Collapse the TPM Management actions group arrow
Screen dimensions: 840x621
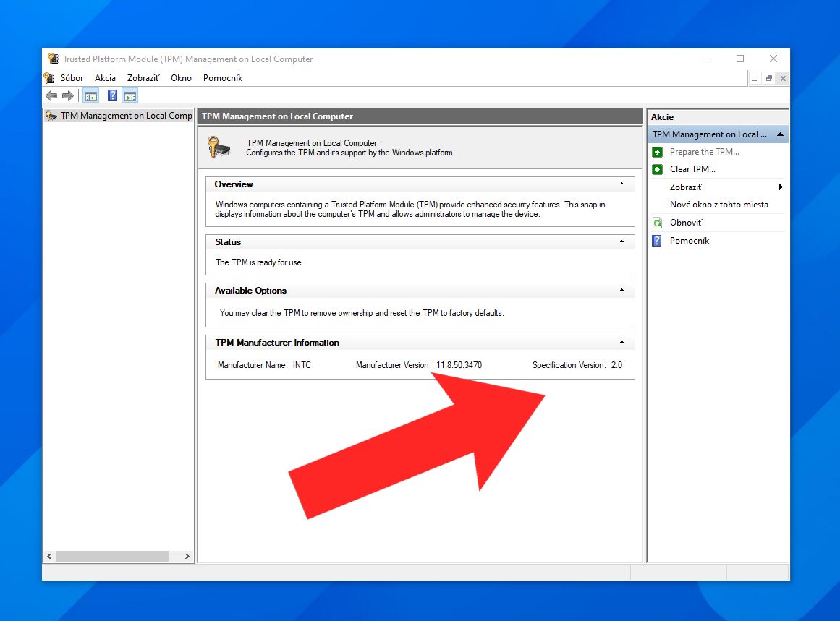(x=781, y=134)
